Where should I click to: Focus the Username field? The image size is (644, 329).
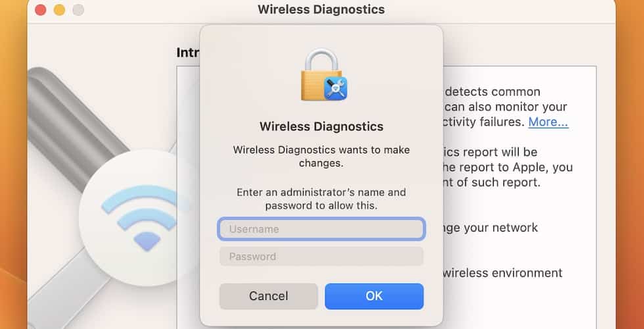321,229
